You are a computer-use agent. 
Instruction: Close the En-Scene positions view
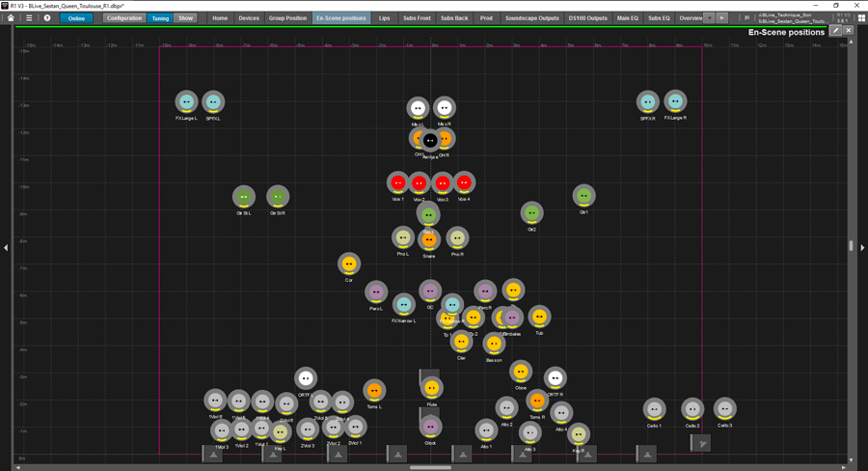click(848, 31)
